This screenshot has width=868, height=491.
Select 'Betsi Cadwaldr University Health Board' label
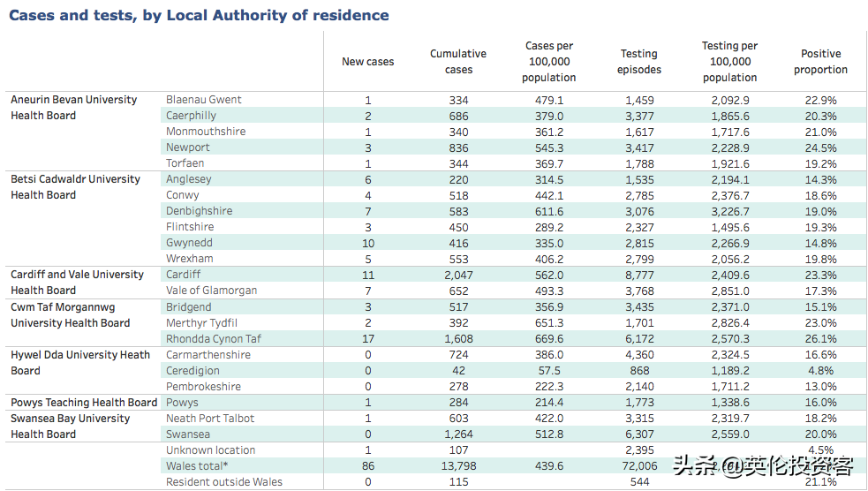[x=75, y=187]
